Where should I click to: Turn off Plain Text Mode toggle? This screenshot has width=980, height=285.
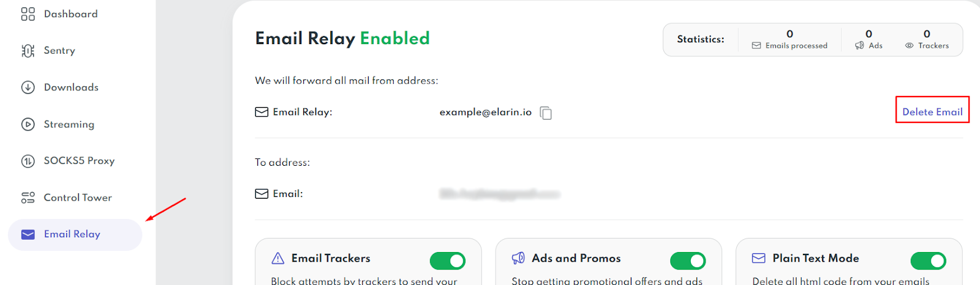(x=928, y=261)
